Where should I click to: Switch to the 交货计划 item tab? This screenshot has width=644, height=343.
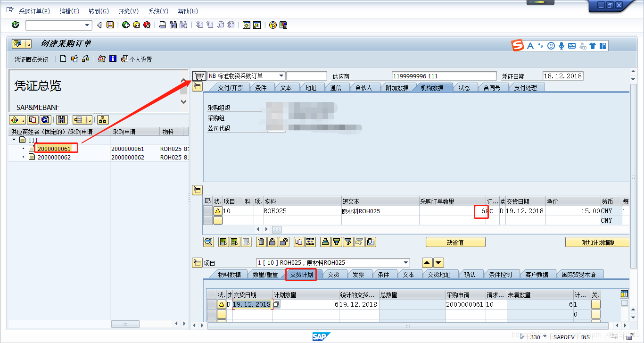point(301,274)
